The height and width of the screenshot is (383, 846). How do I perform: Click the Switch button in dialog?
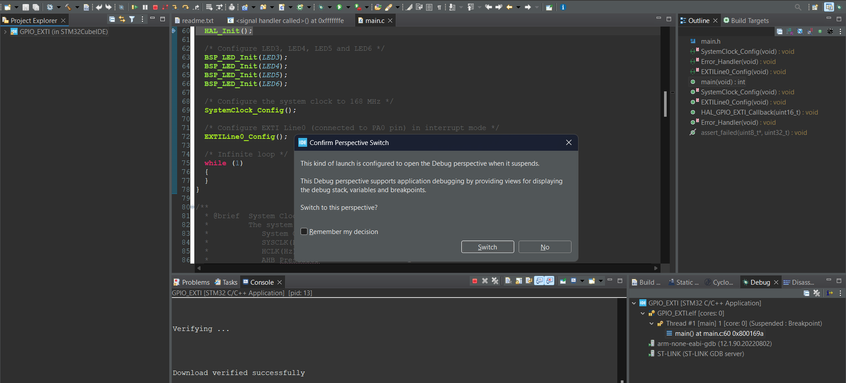pos(487,247)
